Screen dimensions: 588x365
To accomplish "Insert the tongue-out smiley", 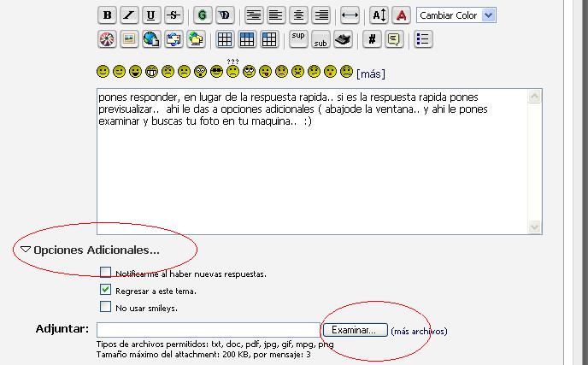I will 265,71.
